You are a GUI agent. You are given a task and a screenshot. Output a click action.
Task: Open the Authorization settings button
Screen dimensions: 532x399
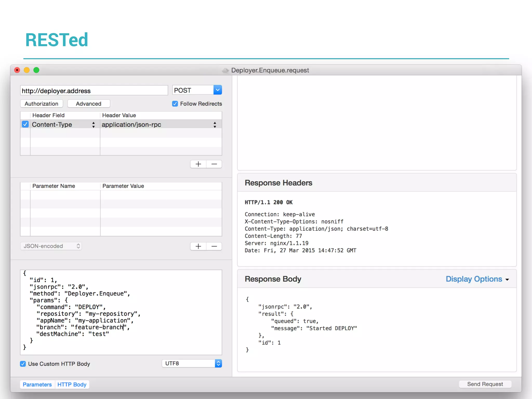tap(42, 104)
